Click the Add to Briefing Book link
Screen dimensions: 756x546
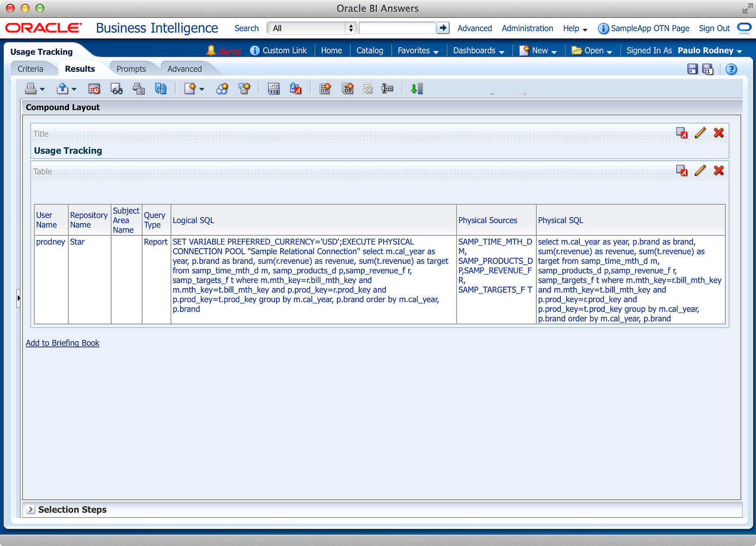coord(62,343)
